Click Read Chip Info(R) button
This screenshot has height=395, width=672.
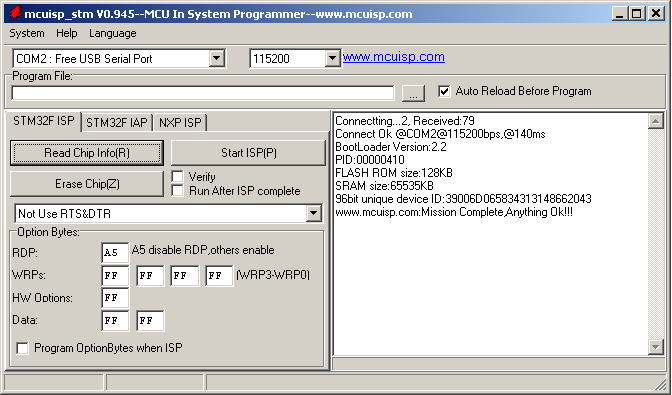[87, 153]
